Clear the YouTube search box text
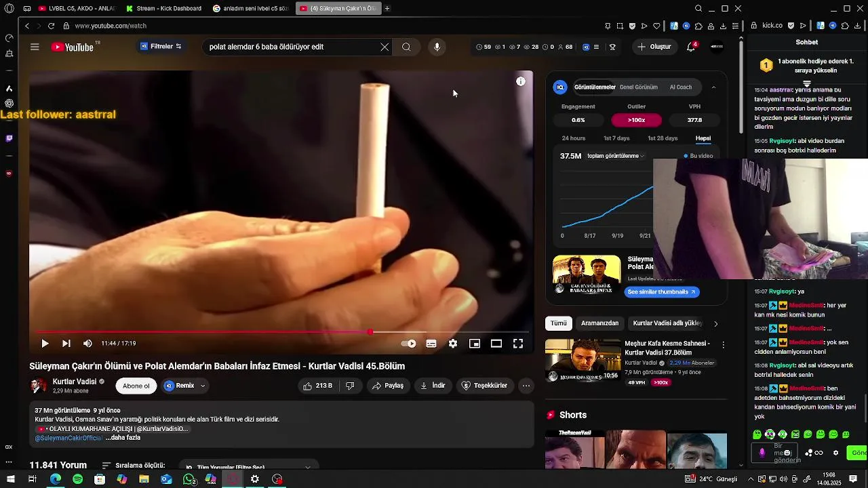Screen dimensions: 868x488 [384, 47]
